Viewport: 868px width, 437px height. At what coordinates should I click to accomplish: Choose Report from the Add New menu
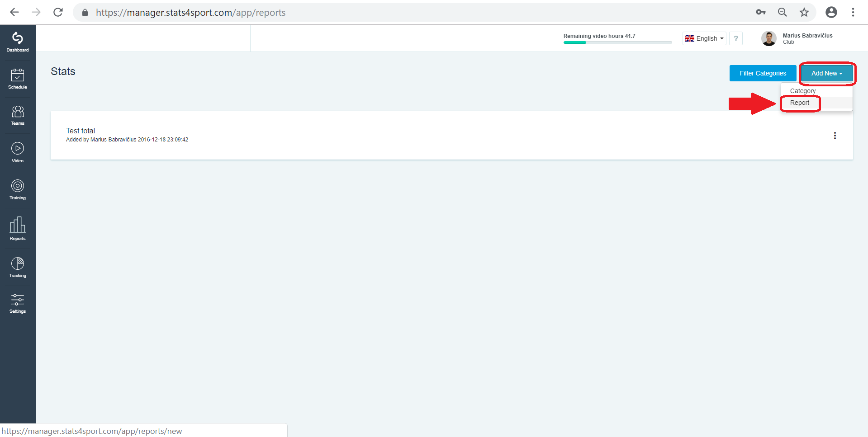(800, 103)
